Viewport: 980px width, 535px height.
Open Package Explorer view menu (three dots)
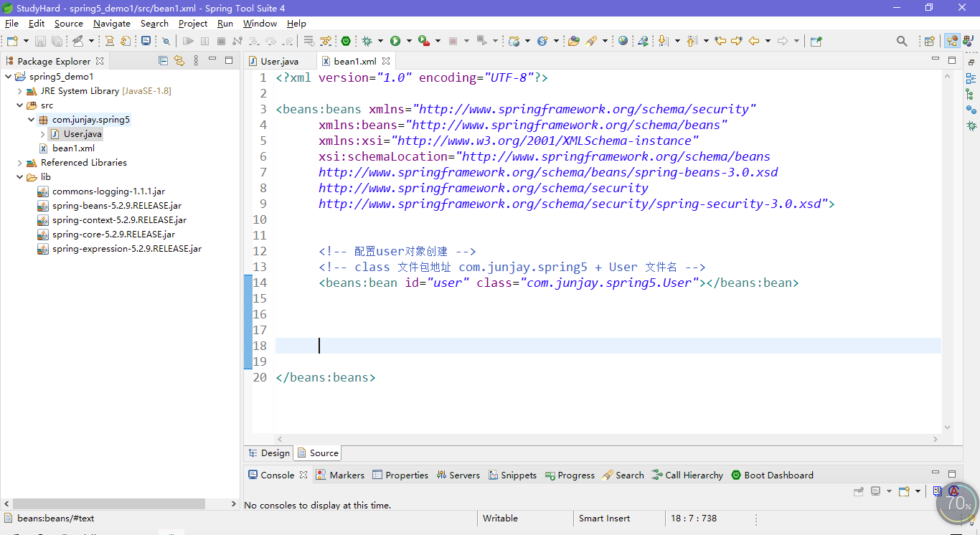196,61
